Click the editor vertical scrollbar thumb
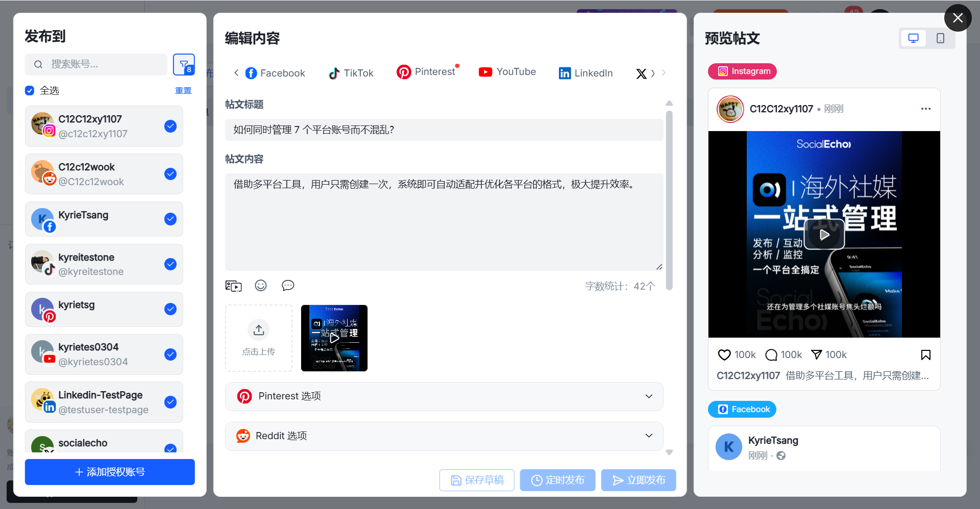 [x=669, y=200]
